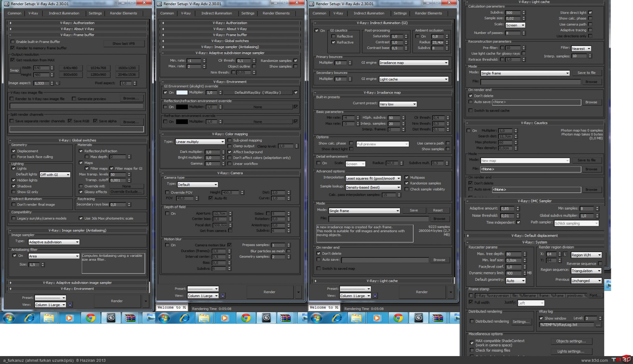
Task: Open the Settings tab in the third window
Action: click(400, 13)
